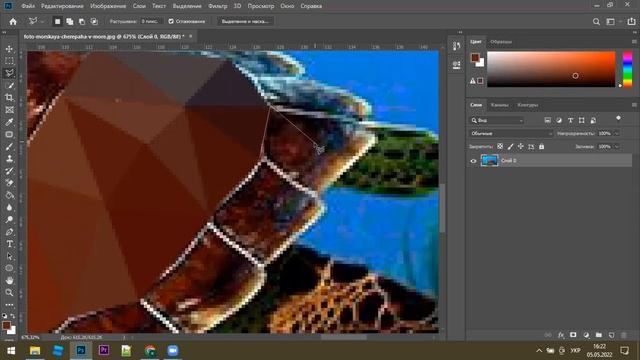Open the Properties panel icon below History

point(456,65)
